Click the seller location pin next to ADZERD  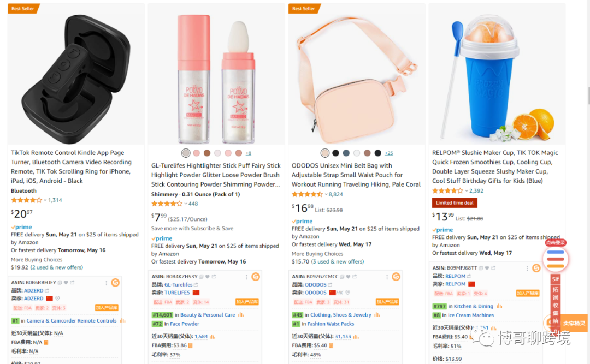point(57,298)
